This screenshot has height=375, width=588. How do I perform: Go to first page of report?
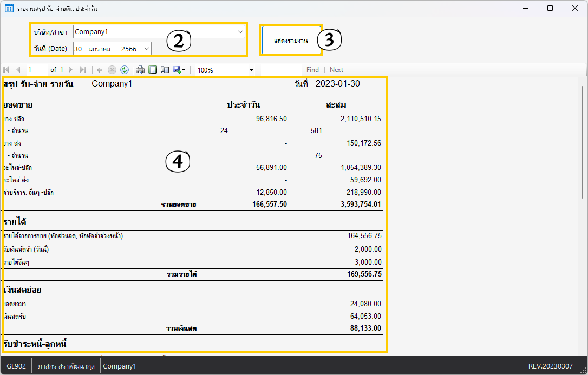[x=6, y=70]
